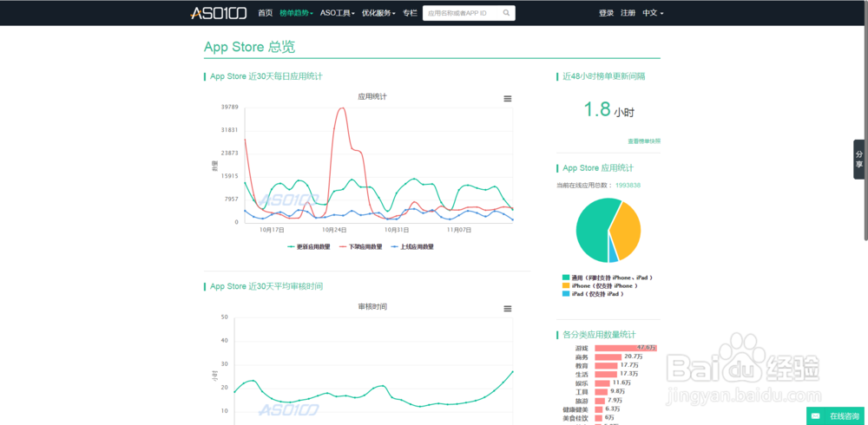This screenshot has width=868, height=425.
Task: Click the 10月24日 axis label
Action: [334, 230]
